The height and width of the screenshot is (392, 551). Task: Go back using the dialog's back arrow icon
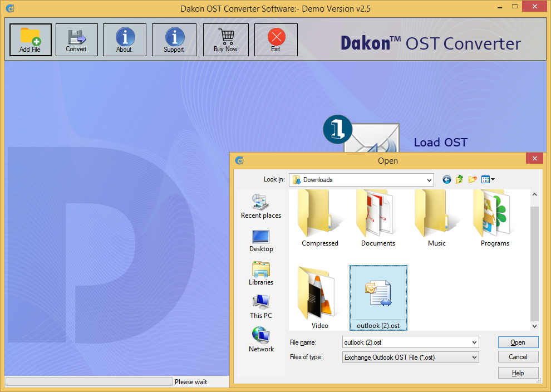pos(446,180)
